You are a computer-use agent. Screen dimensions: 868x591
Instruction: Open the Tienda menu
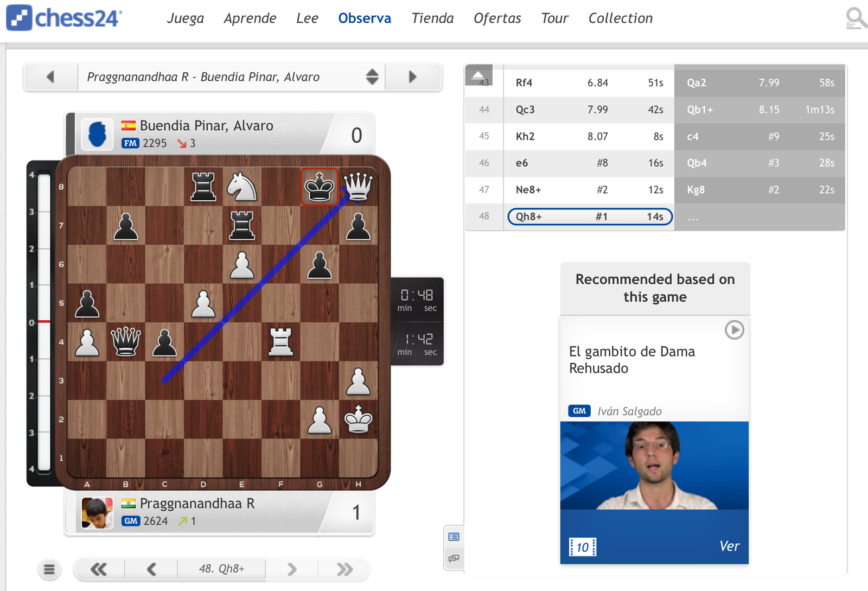click(432, 18)
